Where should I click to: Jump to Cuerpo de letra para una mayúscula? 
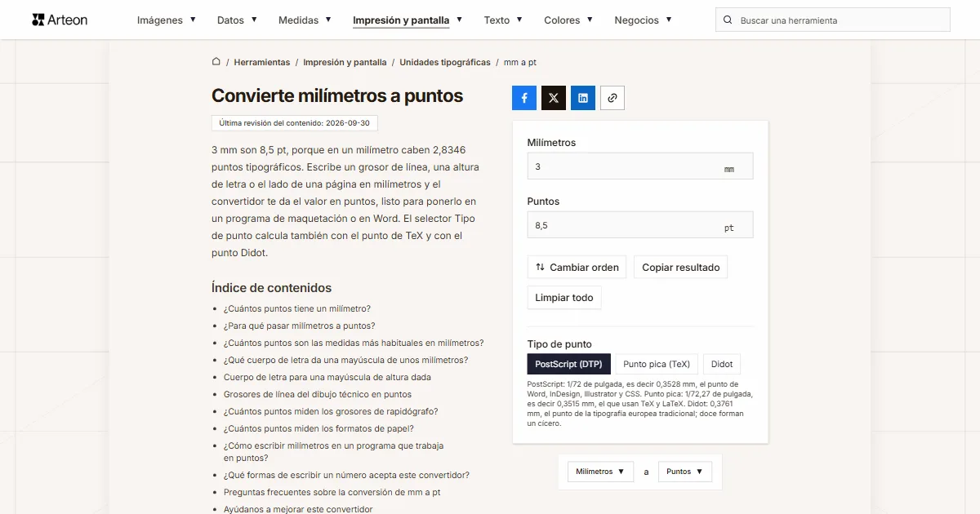pos(327,377)
